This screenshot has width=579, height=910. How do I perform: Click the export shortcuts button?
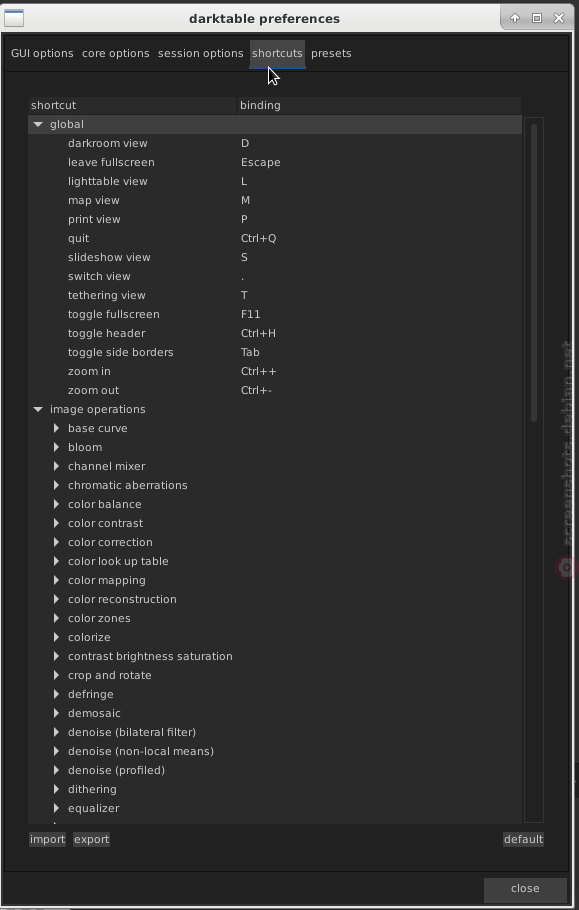coord(91,839)
